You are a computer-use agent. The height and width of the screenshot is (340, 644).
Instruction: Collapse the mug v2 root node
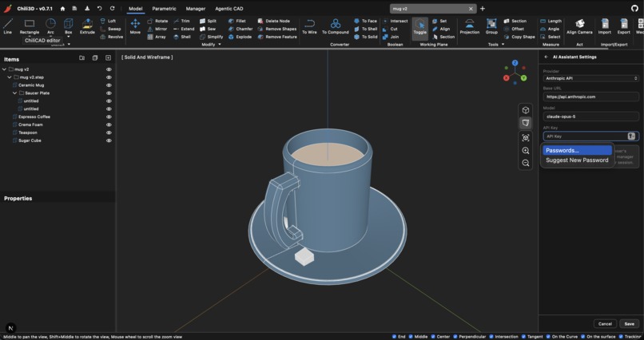click(4, 69)
